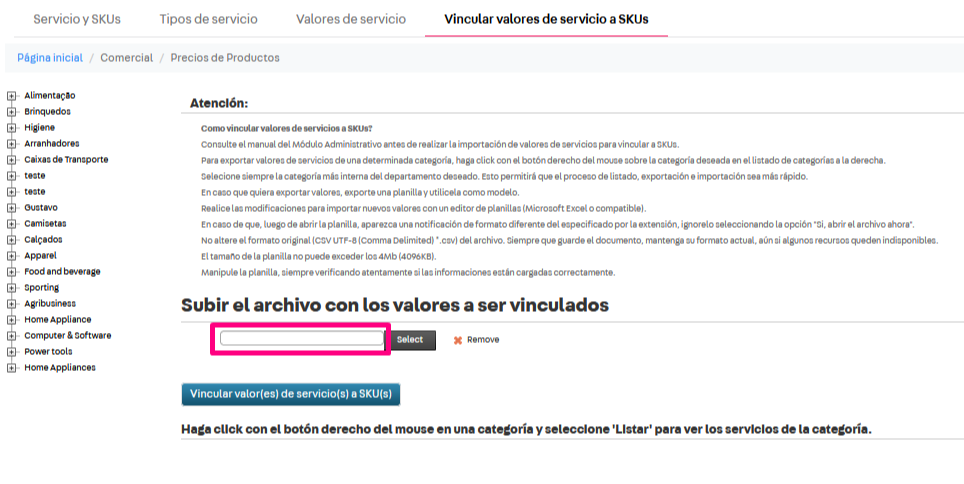
Task: Expand the Alimentação category node
Action: [12, 96]
